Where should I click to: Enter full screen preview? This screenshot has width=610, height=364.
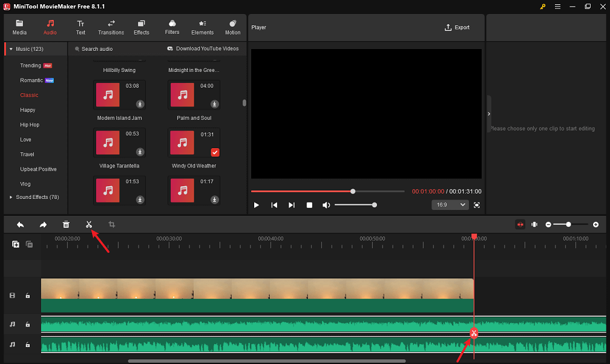coord(477,205)
